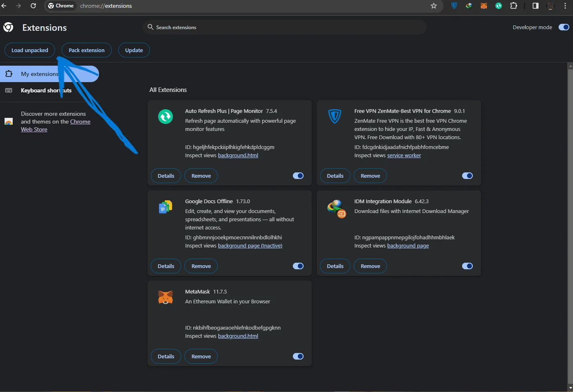Remove Google Docs Offline extension
The width and height of the screenshot is (573, 392).
[x=201, y=266]
